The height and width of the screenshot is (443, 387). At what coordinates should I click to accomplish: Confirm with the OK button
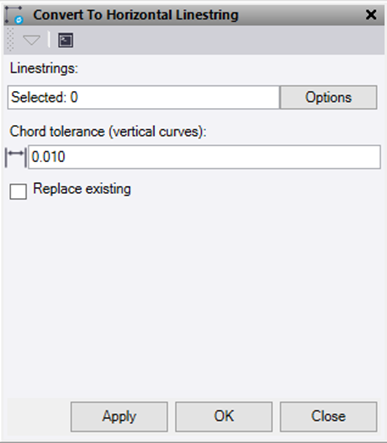224,417
